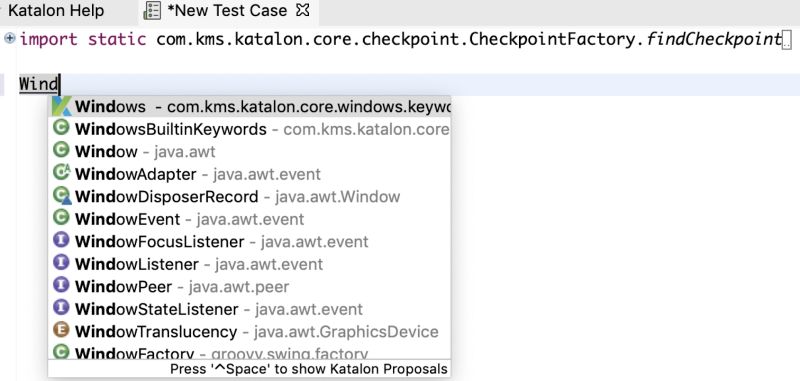Click interface icon beside WindowStateListener
The width and height of the screenshot is (800, 381).
pos(61,308)
